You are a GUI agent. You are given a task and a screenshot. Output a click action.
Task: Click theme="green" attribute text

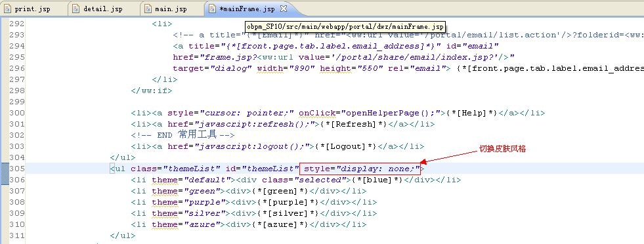click(186, 191)
